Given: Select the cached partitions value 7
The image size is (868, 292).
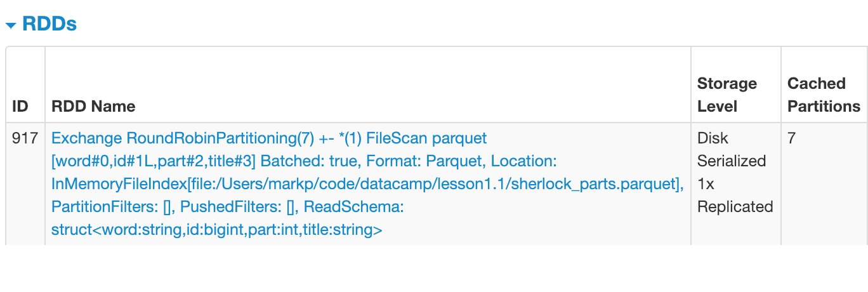Looking at the screenshot, I should point(791,138).
